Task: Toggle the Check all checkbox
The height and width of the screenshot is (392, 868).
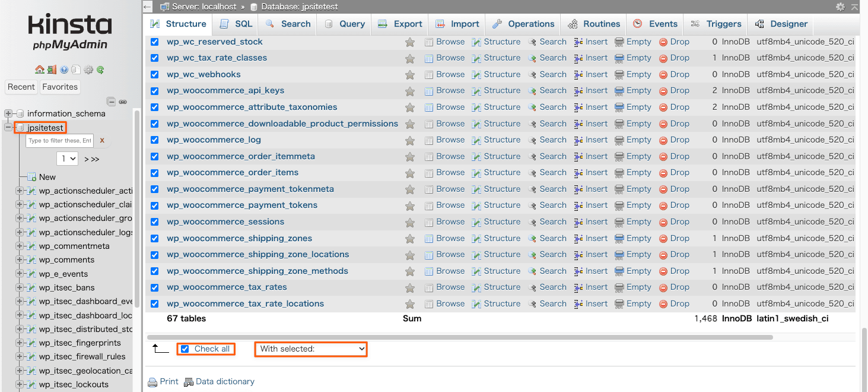Action: 185,349
